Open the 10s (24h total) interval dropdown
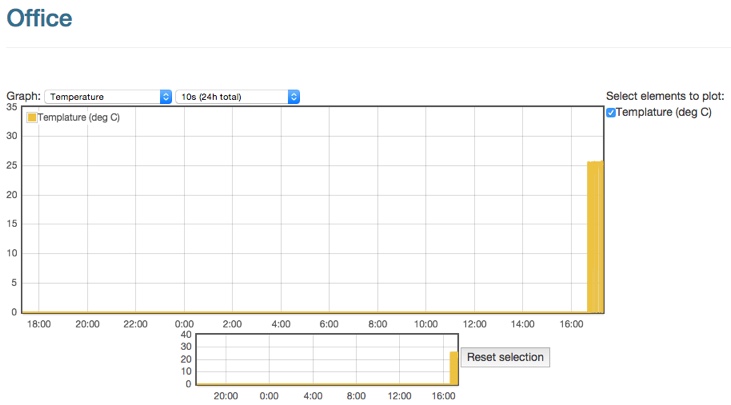 (238, 97)
